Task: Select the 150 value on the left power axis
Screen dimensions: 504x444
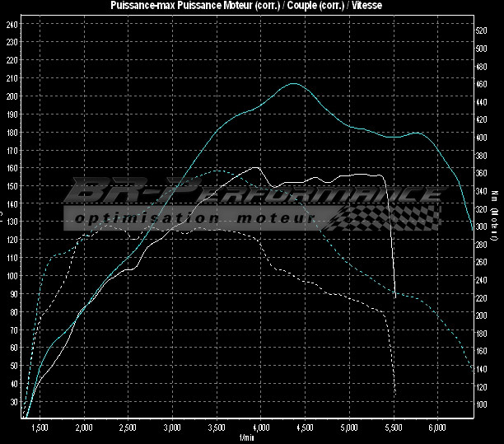Action: pos(12,186)
